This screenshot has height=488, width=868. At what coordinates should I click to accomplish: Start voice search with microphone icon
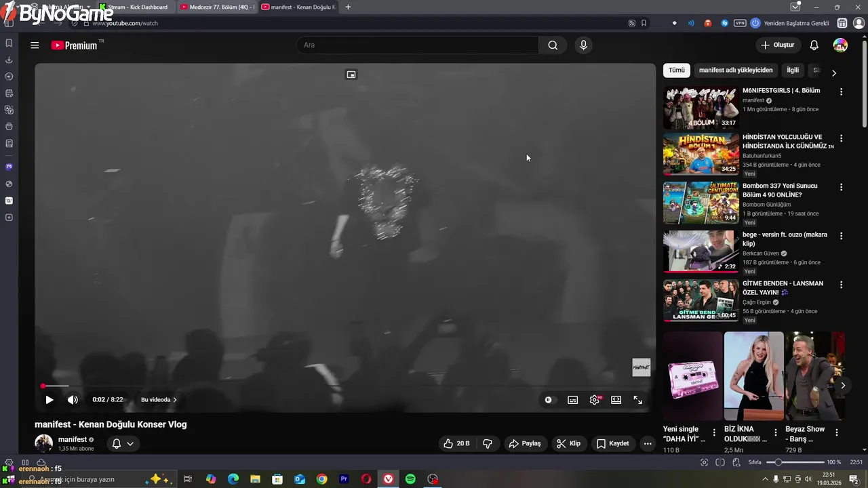point(583,45)
